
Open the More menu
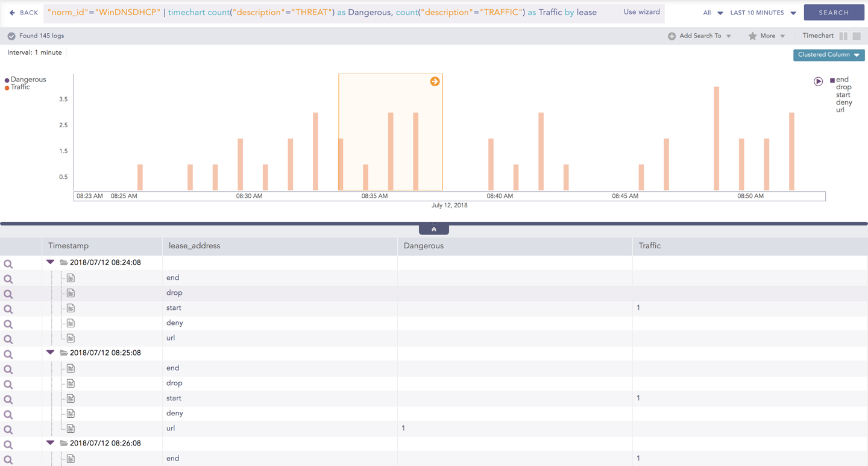pyautogui.click(x=767, y=36)
